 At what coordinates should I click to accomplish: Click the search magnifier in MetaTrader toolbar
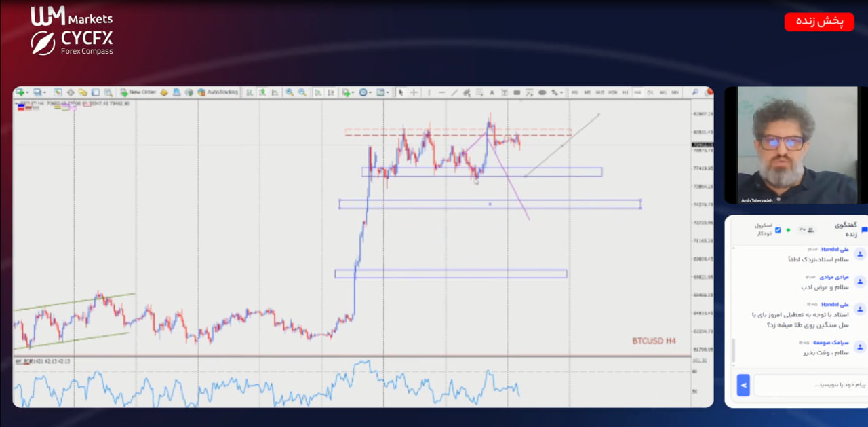pos(695,92)
